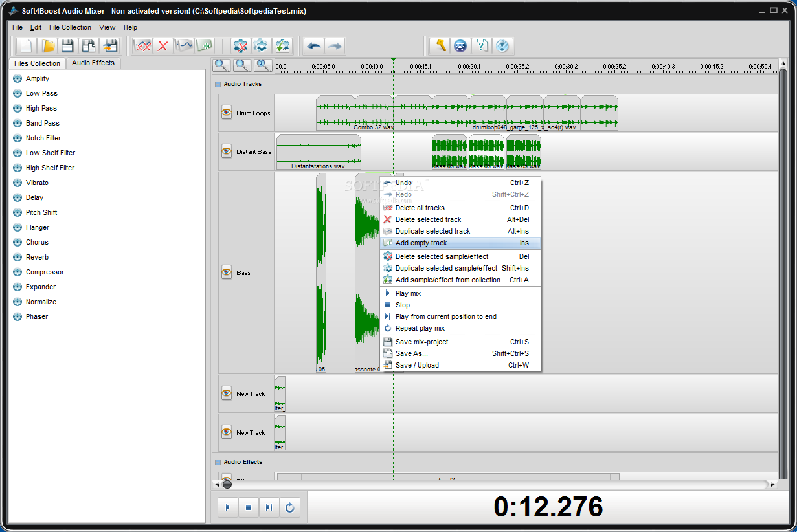Click the add empty track toolbar icon
The image size is (797, 532).
point(205,46)
